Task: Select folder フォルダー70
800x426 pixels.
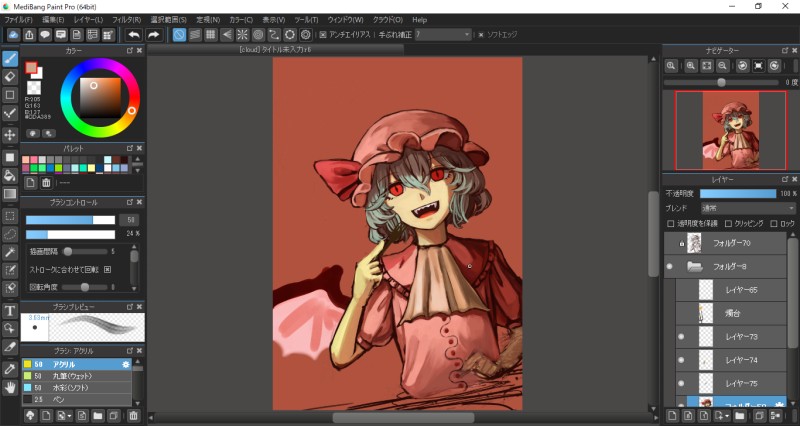Action: pyautogui.click(x=726, y=243)
